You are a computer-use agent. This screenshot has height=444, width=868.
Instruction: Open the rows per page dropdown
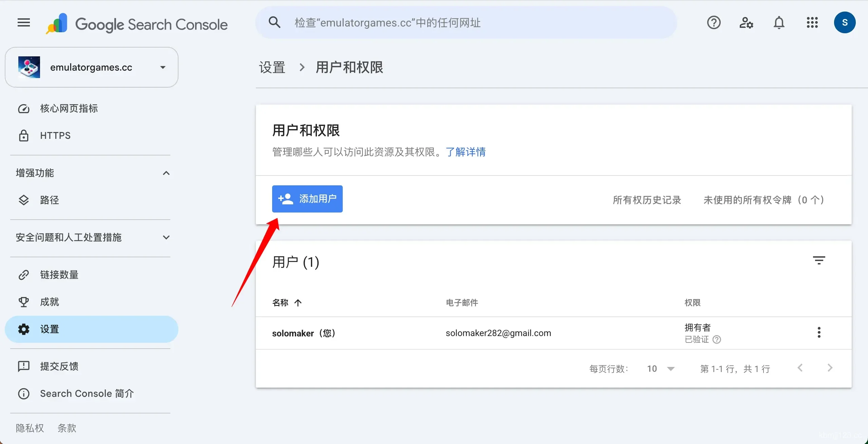(661, 369)
